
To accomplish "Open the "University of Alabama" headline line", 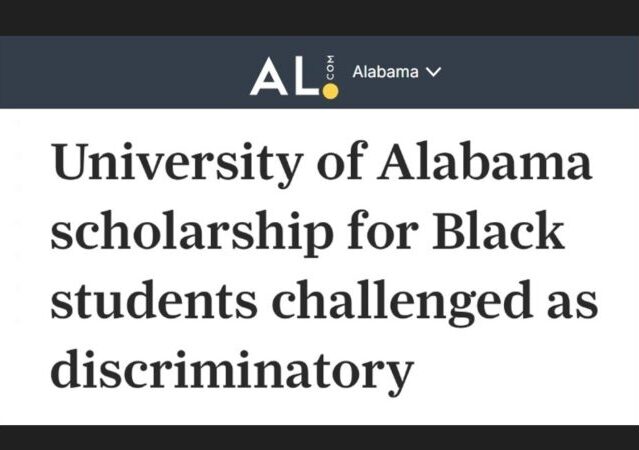I will [x=321, y=164].
